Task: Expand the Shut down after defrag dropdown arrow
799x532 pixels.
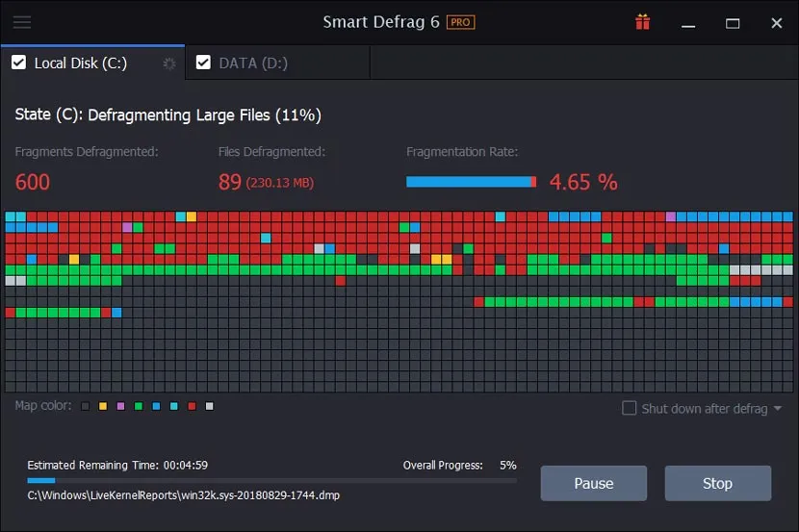Action: [x=777, y=409]
